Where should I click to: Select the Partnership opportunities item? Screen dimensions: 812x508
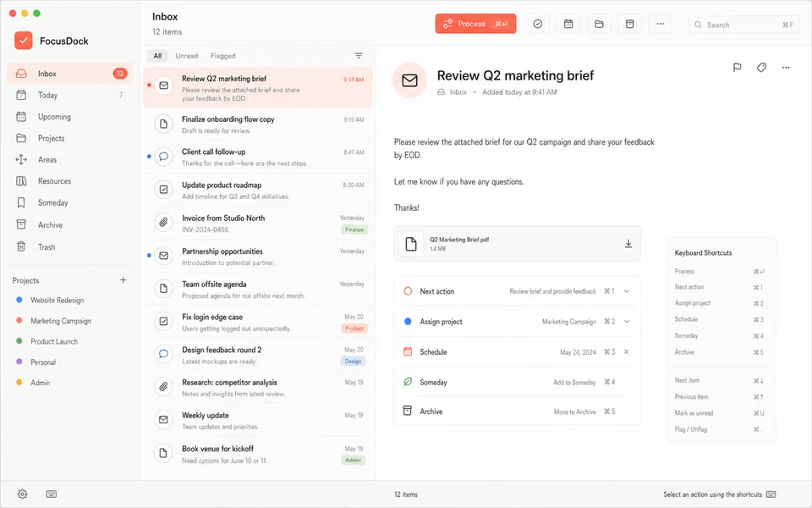click(257, 257)
